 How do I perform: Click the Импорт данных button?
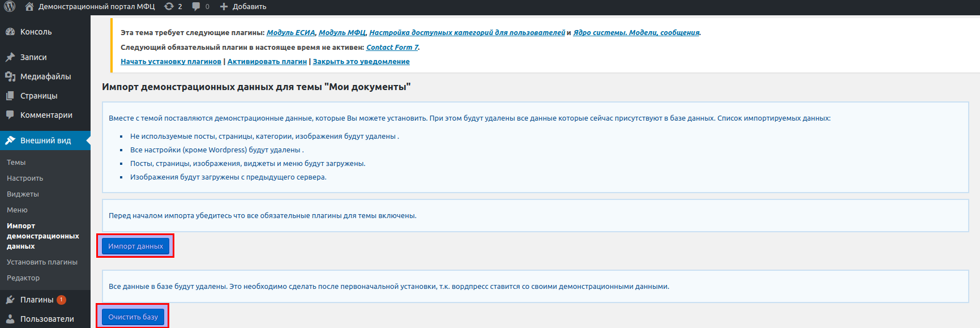point(135,246)
